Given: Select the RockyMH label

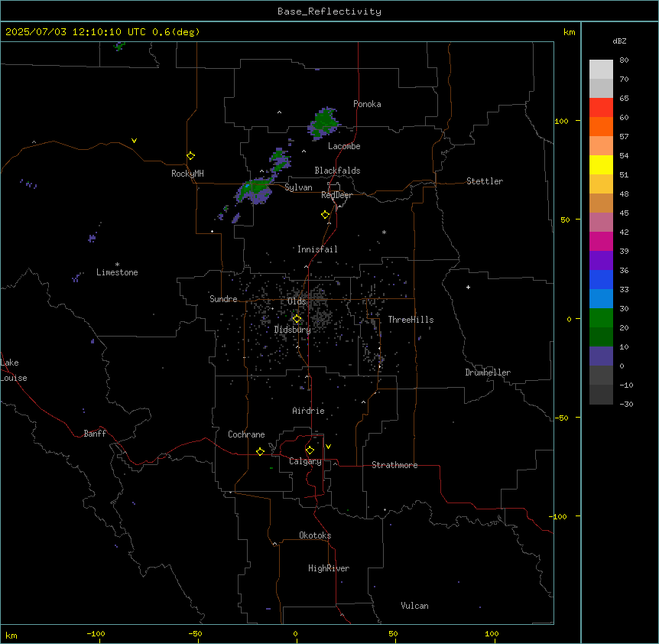Looking at the screenshot, I should tap(187, 174).
